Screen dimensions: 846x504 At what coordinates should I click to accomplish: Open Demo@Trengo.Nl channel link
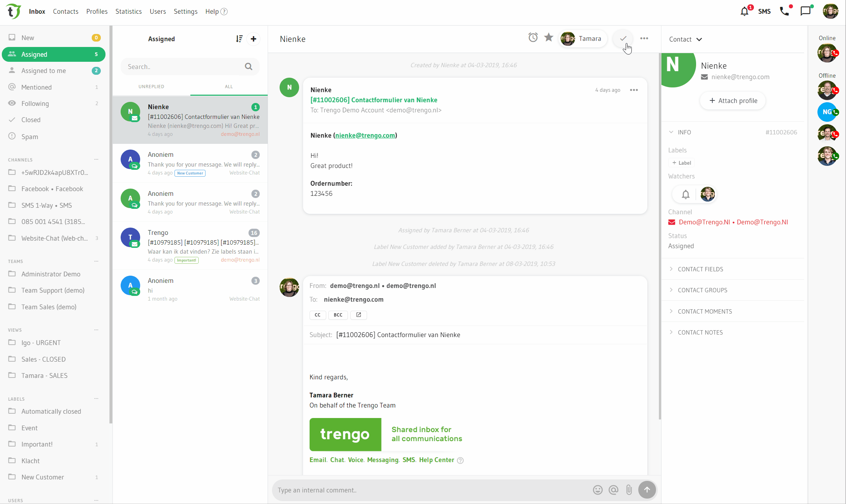click(728, 222)
